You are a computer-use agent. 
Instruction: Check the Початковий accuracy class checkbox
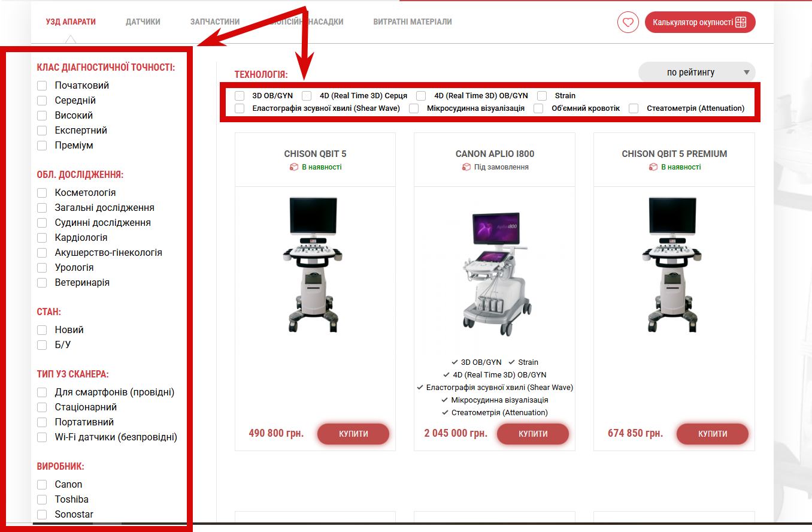42,86
